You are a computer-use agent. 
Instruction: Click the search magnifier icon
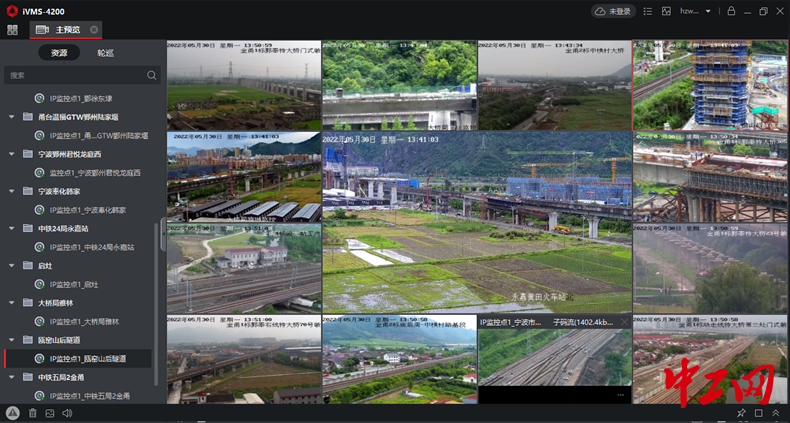coord(152,75)
